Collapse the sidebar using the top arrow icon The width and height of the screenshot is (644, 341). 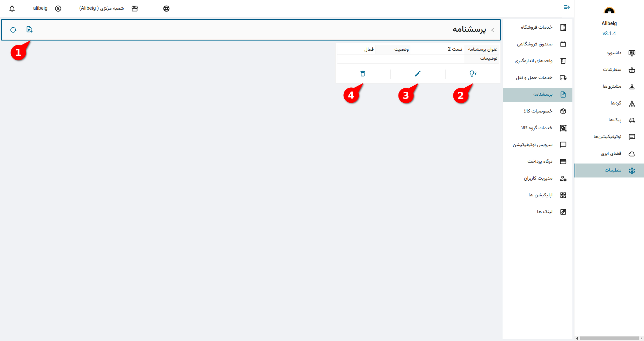pos(566,7)
